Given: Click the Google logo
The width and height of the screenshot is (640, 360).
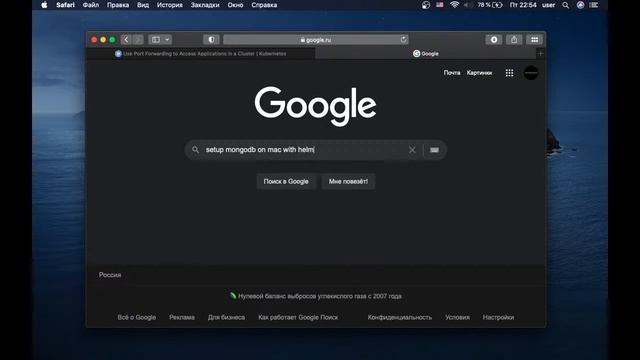Looking at the screenshot, I should (x=315, y=106).
